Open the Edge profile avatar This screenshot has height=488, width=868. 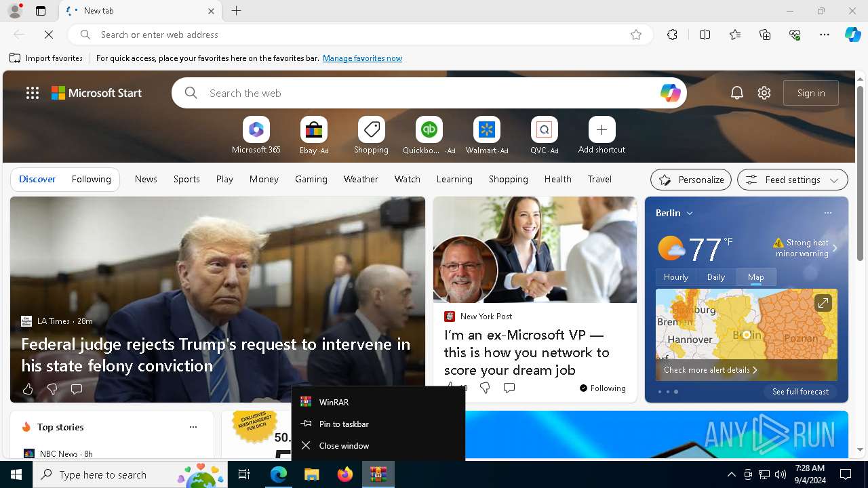click(15, 11)
